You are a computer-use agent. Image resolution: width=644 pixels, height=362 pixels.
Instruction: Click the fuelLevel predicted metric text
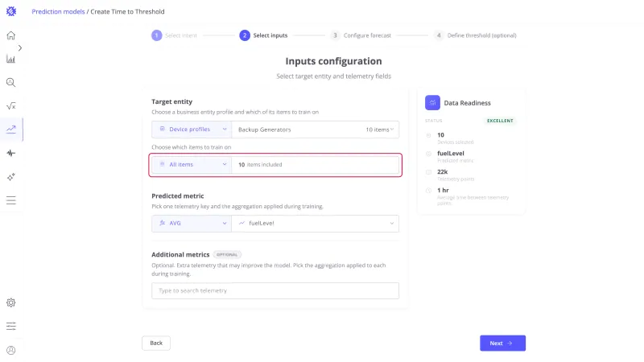click(451, 153)
